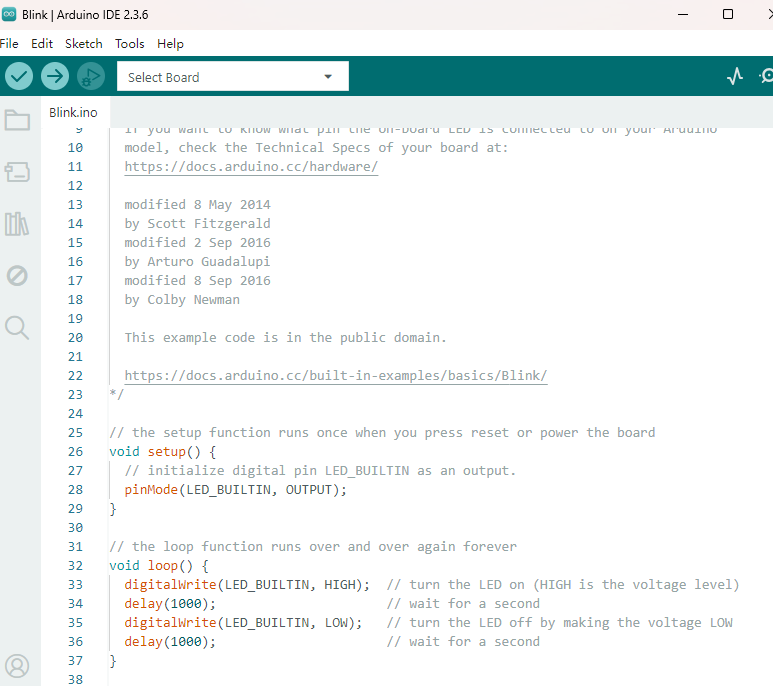
Task: Click 'modified 2 Sep 2016' comment
Action: 197,242
